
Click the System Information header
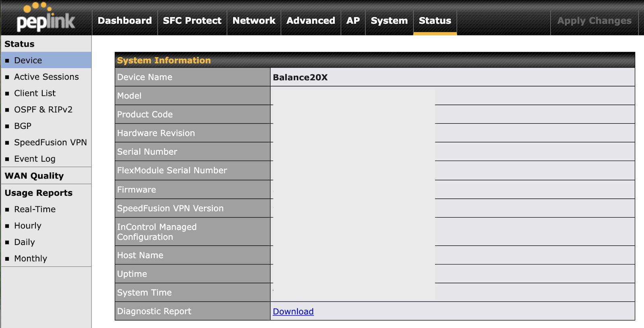[x=164, y=60]
